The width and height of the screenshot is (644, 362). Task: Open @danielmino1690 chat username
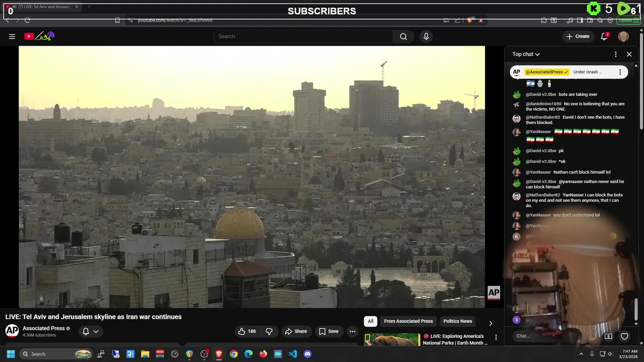[543, 104]
